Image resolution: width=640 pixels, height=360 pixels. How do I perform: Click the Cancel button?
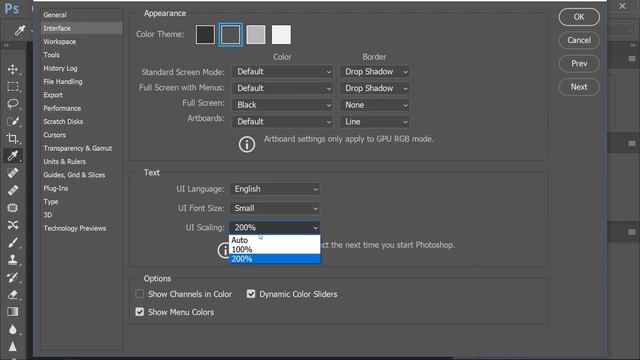click(x=579, y=40)
